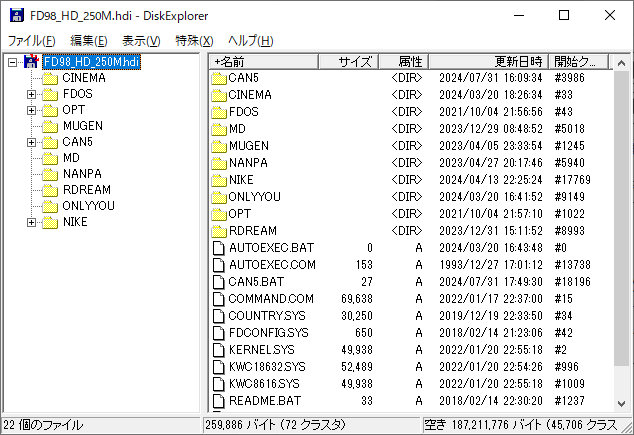Select RDREAM in the folder tree

click(x=86, y=190)
